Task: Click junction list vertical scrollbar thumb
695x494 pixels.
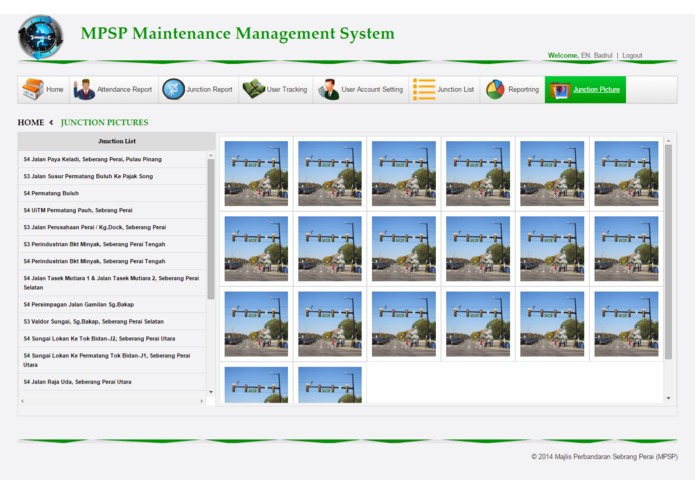Action: [211, 229]
